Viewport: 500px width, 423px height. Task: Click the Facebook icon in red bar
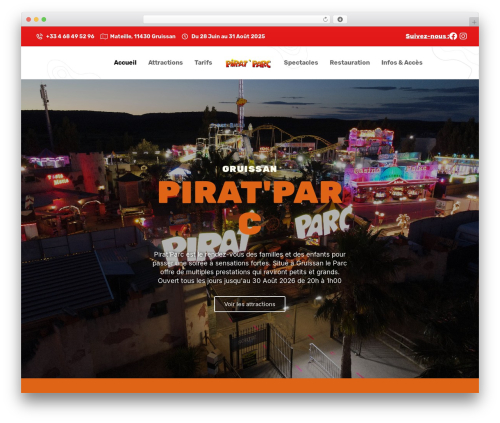[453, 36]
